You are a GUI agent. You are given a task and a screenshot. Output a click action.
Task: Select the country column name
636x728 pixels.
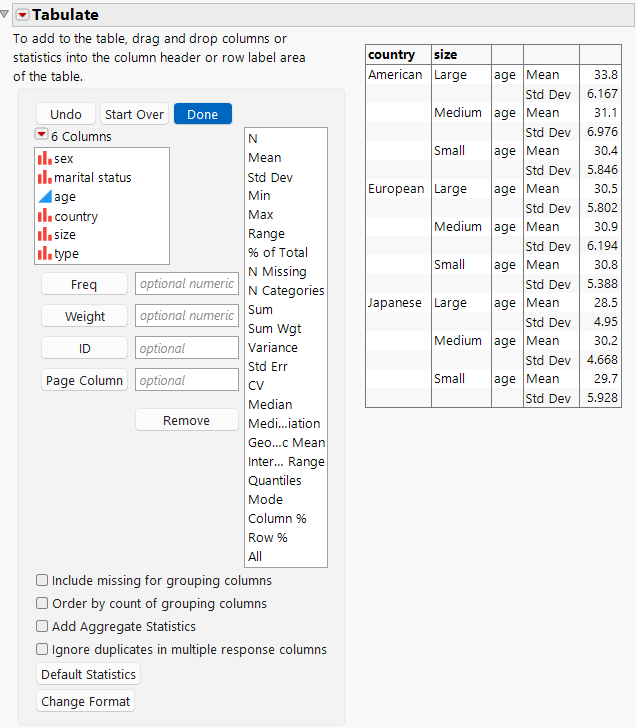(x=76, y=216)
